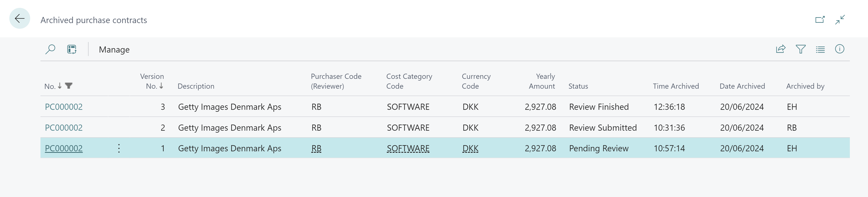Open PC000002 link in version 2 row
868x197 pixels.
(x=64, y=128)
